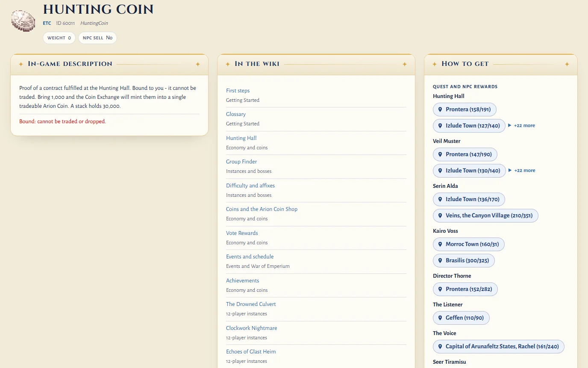
Task: Click the pin icon on Prontera (152/282)
Action: point(440,289)
